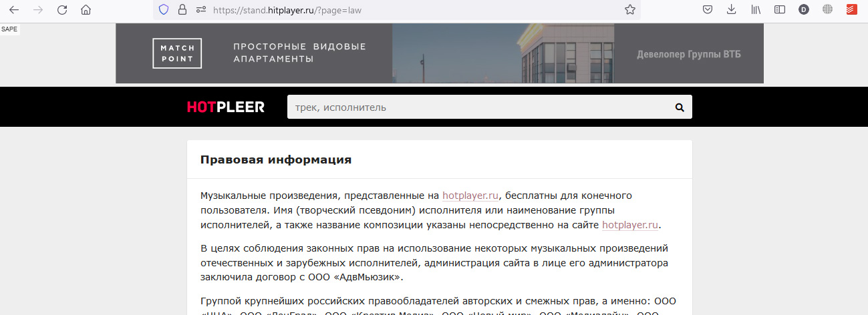
Task: Open the site permissions icon
Action: [200, 10]
